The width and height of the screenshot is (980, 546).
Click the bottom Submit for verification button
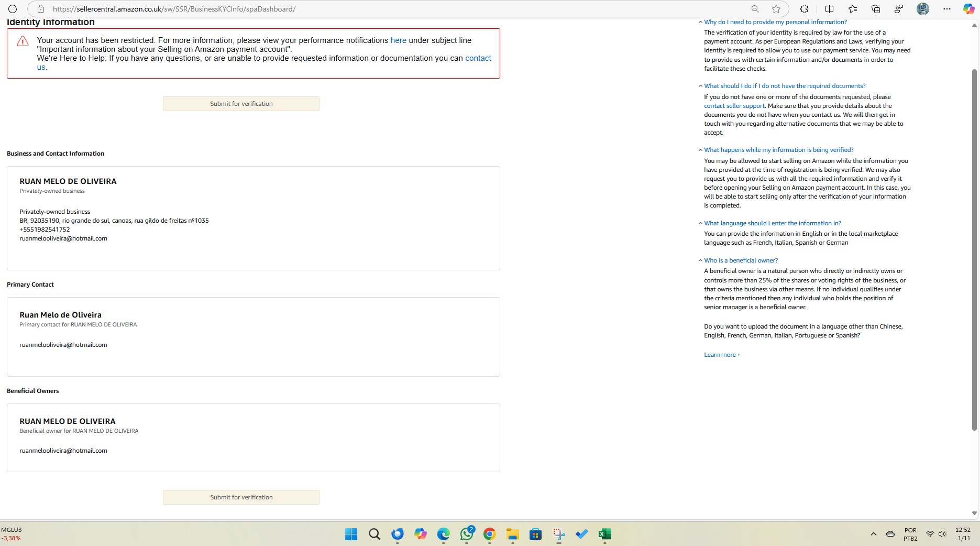pos(241,497)
